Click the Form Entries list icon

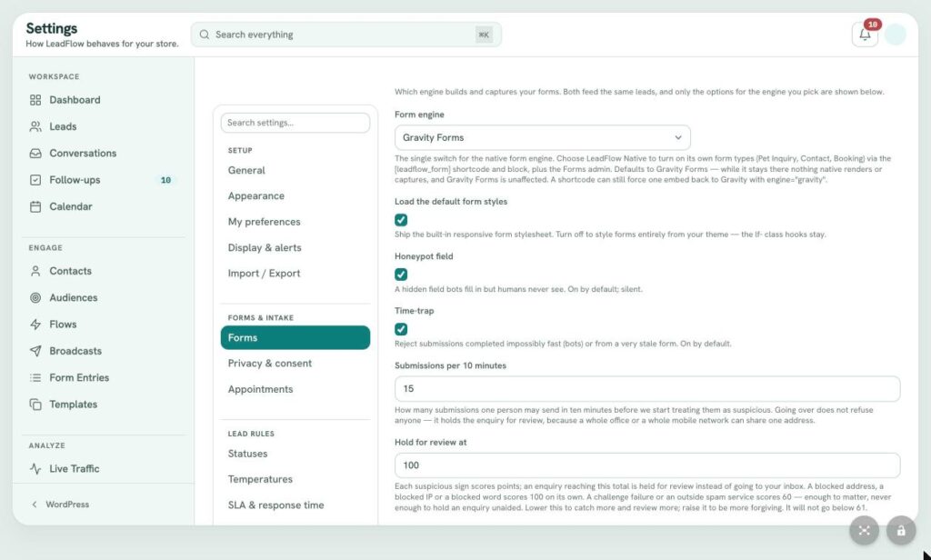click(x=35, y=377)
